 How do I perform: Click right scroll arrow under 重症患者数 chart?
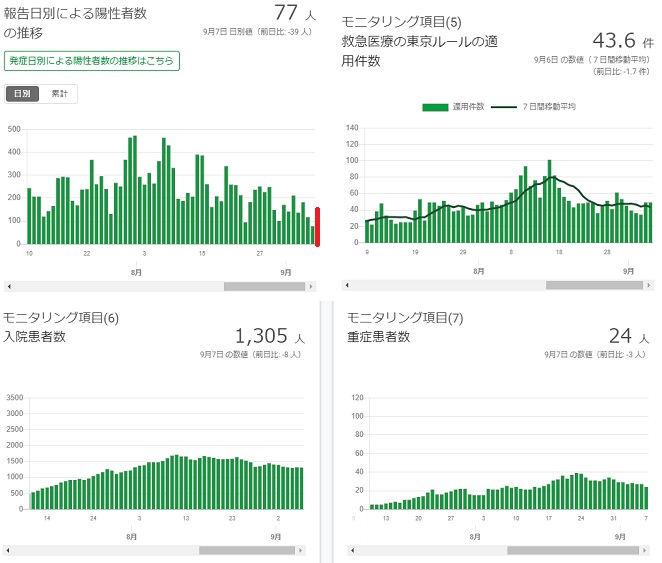[648, 550]
